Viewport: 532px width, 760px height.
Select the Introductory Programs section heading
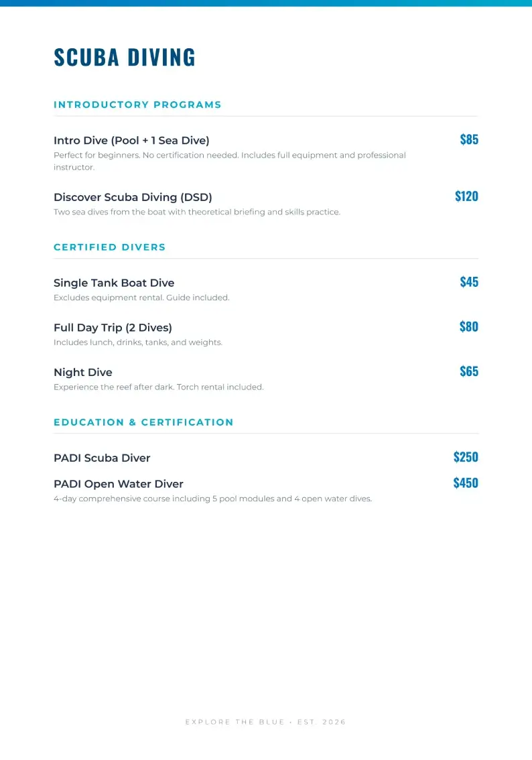(137, 105)
